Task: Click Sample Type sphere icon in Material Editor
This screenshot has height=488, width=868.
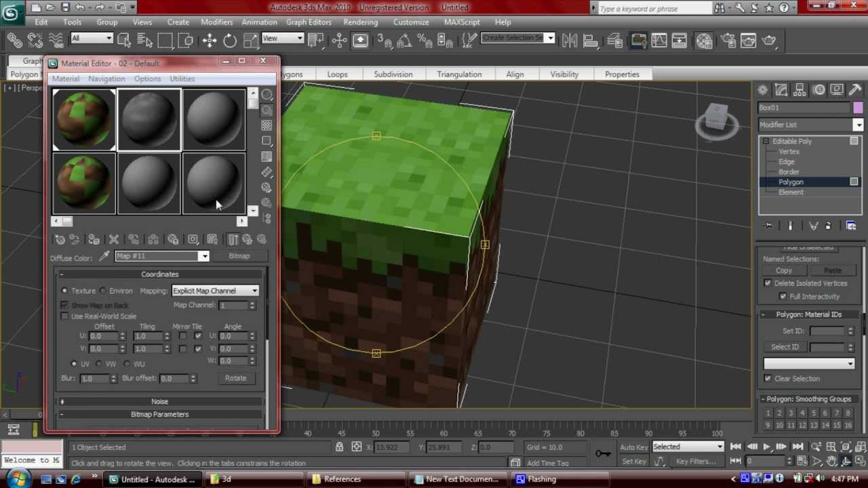Action: click(x=267, y=95)
